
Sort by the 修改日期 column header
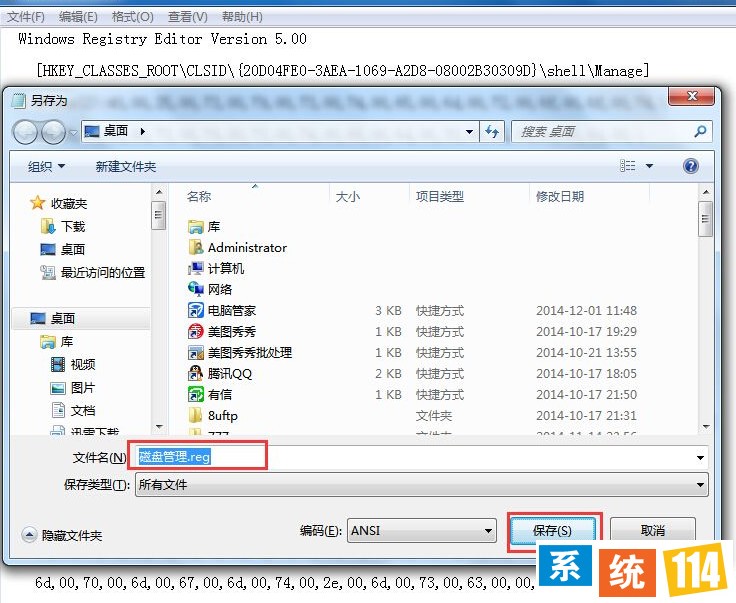[560, 196]
